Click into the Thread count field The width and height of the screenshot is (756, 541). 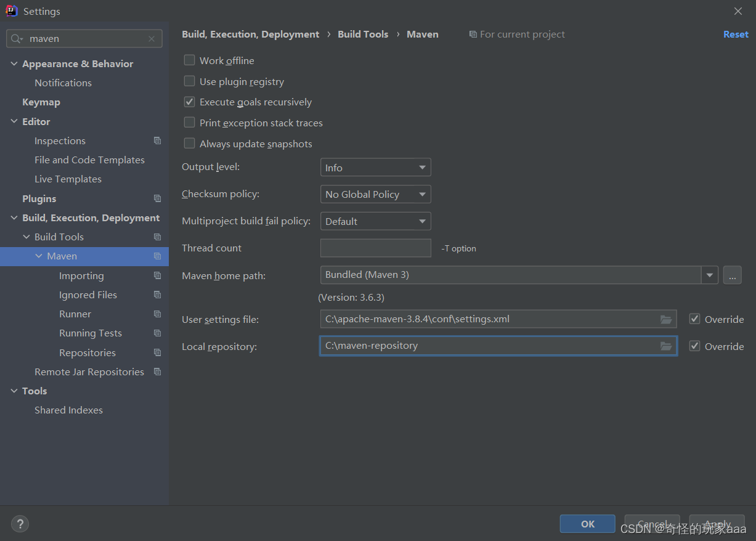(376, 248)
